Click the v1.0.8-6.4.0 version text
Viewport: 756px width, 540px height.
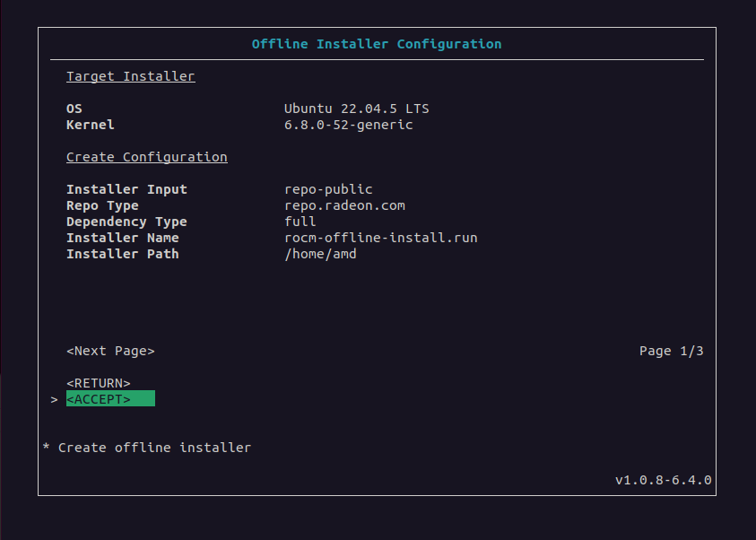tap(663, 480)
